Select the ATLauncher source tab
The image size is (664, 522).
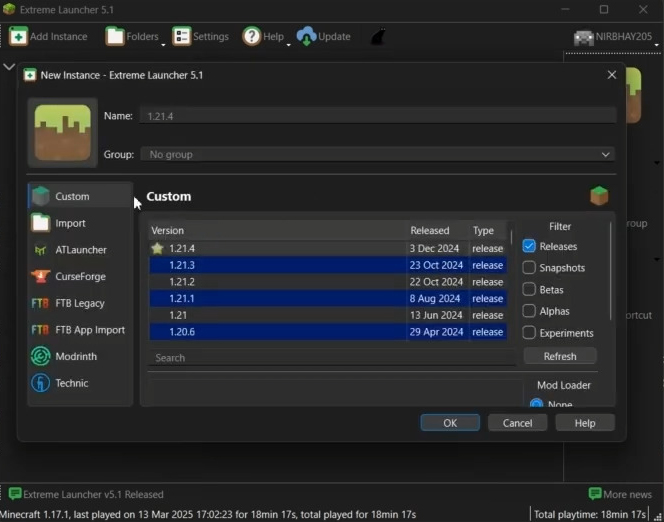(80, 250)
